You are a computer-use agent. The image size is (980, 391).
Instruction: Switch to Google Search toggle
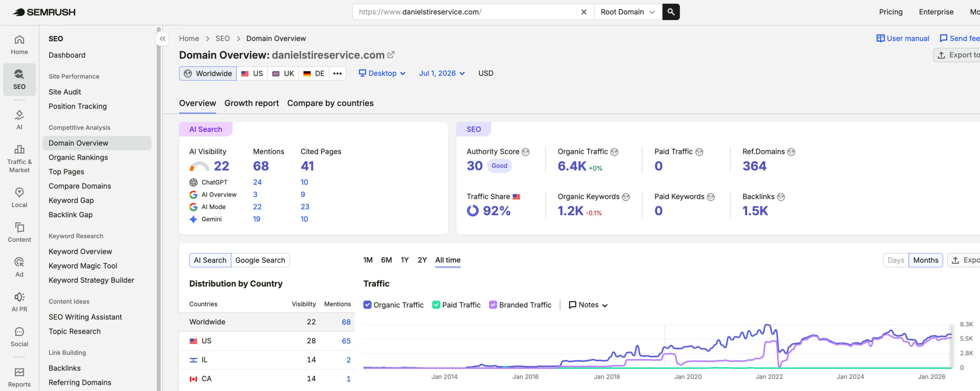click(x=260, y=260)
